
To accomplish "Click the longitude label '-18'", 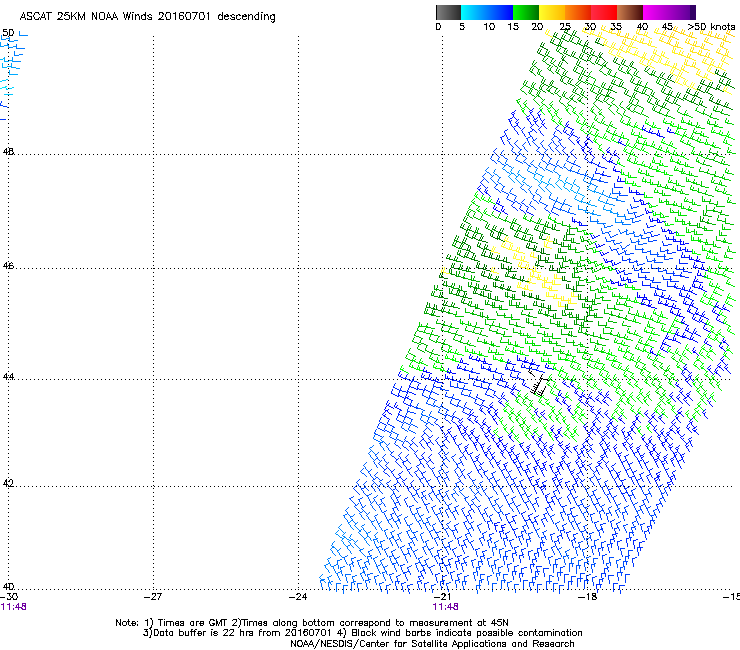I will pyautogui.click(x=588, y=597).
